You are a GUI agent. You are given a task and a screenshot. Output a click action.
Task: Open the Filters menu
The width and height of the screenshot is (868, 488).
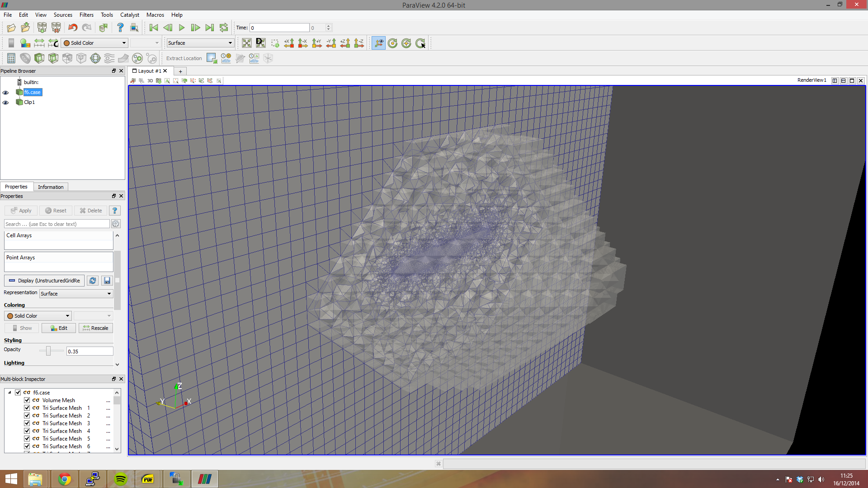(x=86, y=15)
